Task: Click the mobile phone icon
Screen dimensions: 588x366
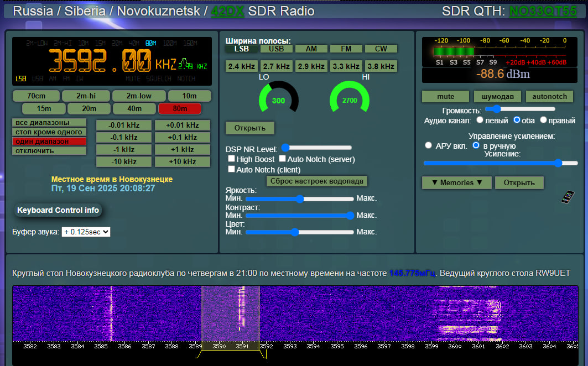Action: [x=568, y=197]
